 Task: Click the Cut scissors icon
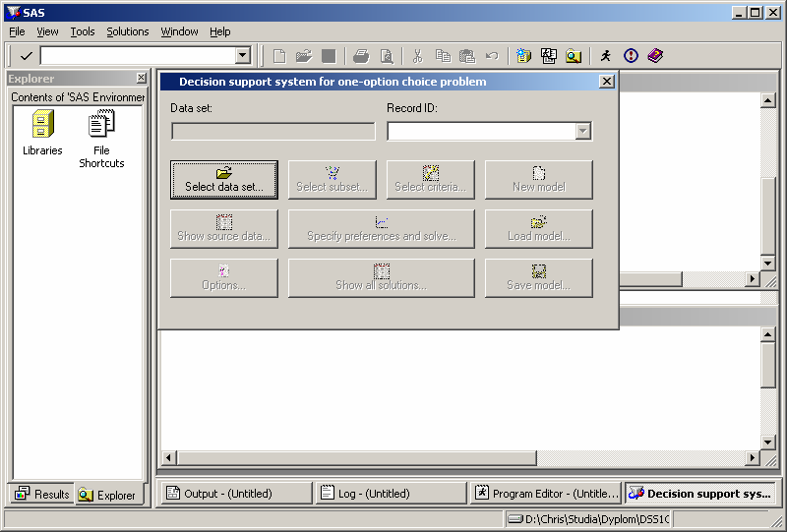[x=417, y=56]
